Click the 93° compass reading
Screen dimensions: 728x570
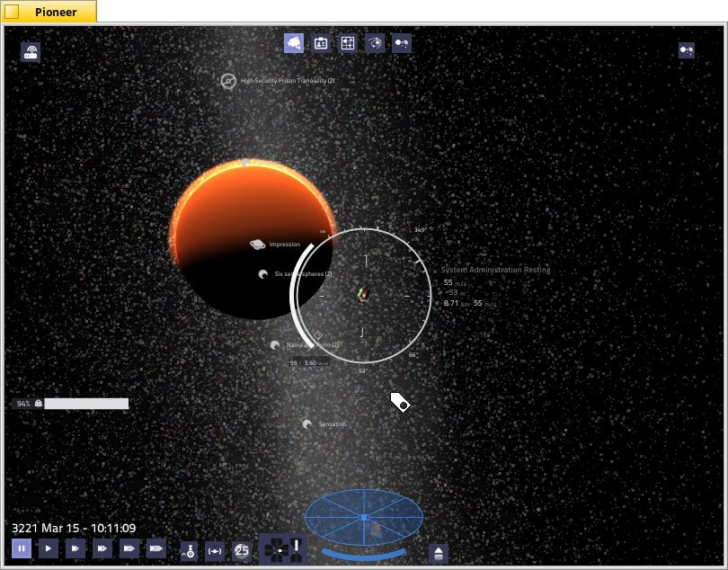pos(362,371)
